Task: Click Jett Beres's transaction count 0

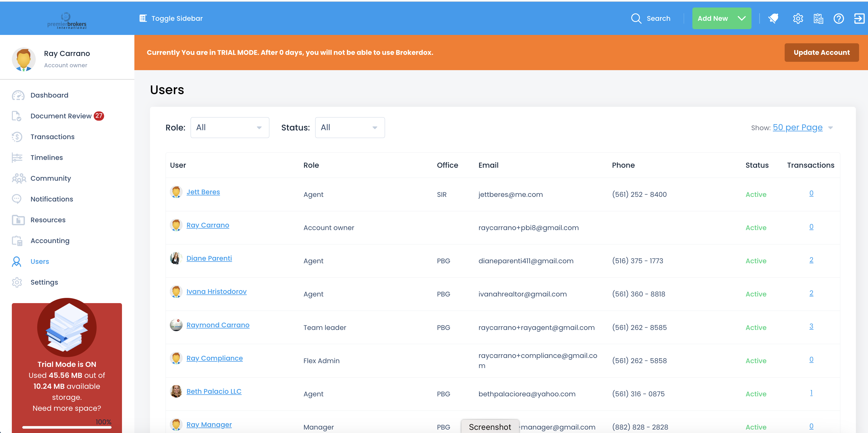Action: pyautogui.click(x=811, y=193)
